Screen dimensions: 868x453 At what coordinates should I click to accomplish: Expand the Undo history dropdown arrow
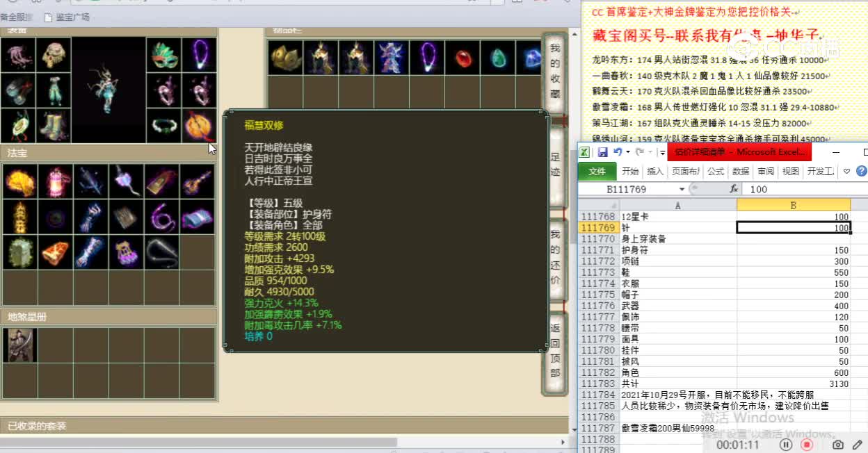pyautogui.click(x=627, y=151)
